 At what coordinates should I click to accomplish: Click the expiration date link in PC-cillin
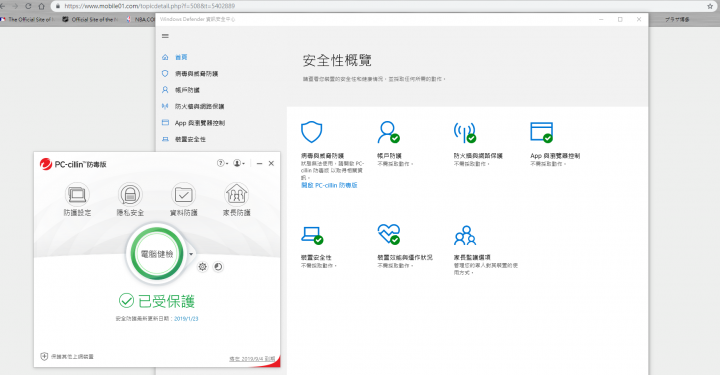(252, 359)
